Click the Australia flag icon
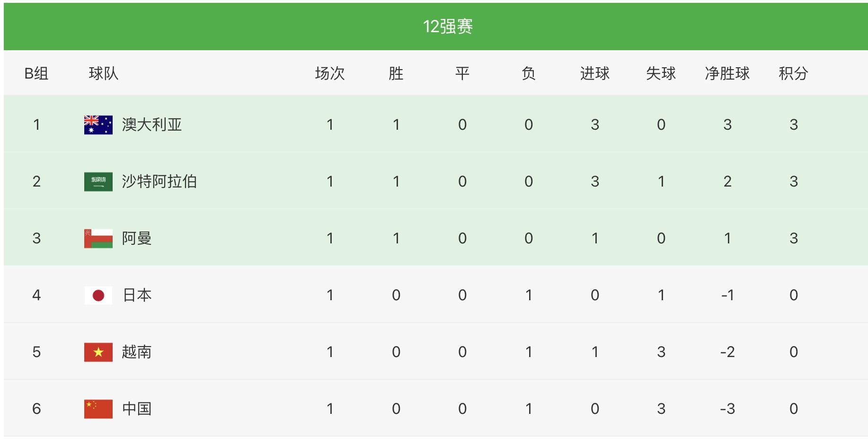Screen dimensions: 868x447 click(98, 125)
